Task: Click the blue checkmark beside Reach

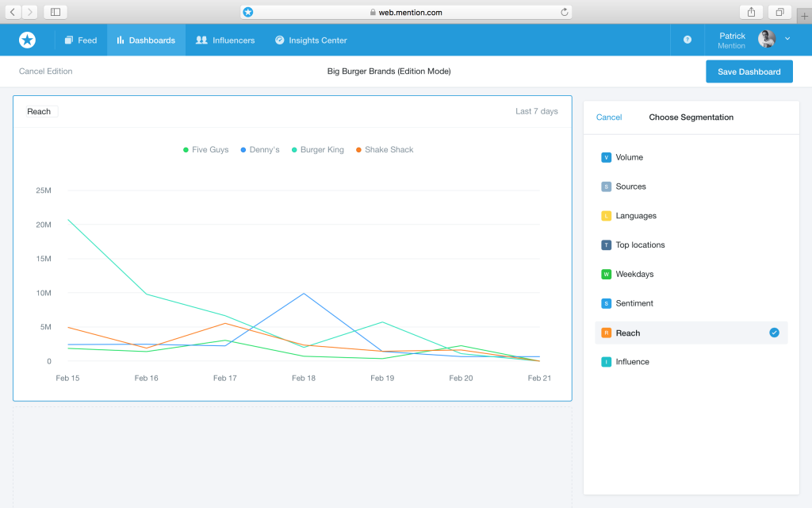Action: (774, 333)
